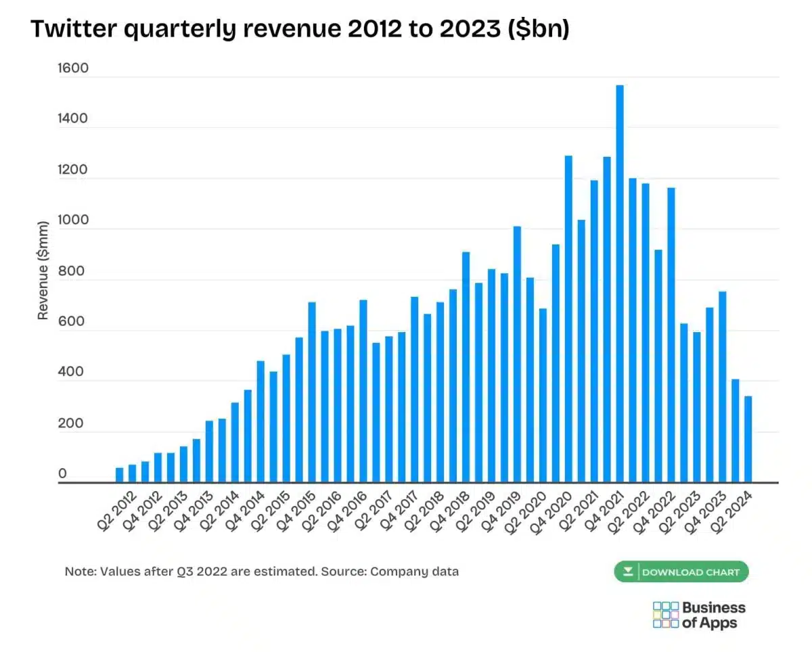Viewport: 812px width, 652px height.
Task: Open the Business of Apps wordmark link
Action: tap(713, 615)
